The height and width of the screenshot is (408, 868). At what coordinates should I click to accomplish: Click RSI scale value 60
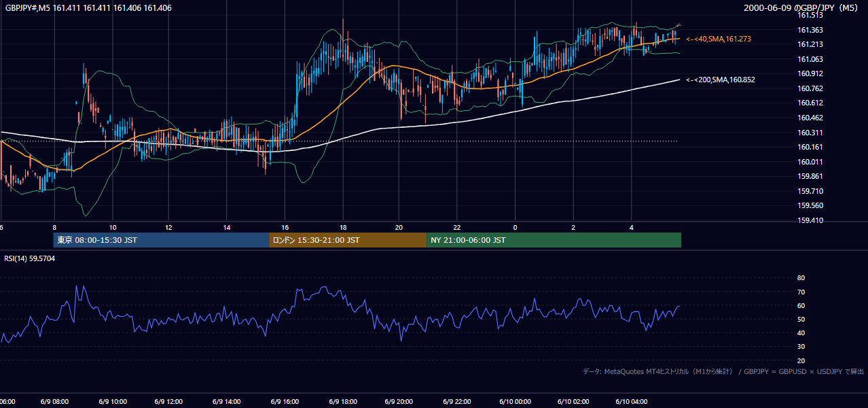coord(801,305)
